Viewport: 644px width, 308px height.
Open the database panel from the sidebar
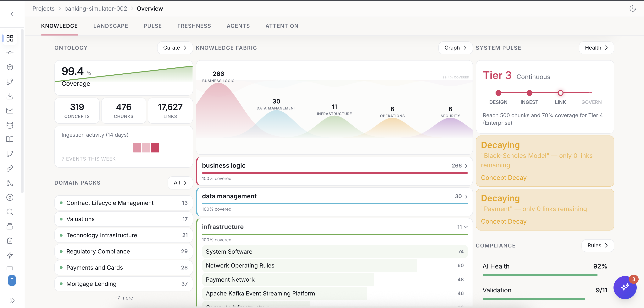click(x=10, y=125)
